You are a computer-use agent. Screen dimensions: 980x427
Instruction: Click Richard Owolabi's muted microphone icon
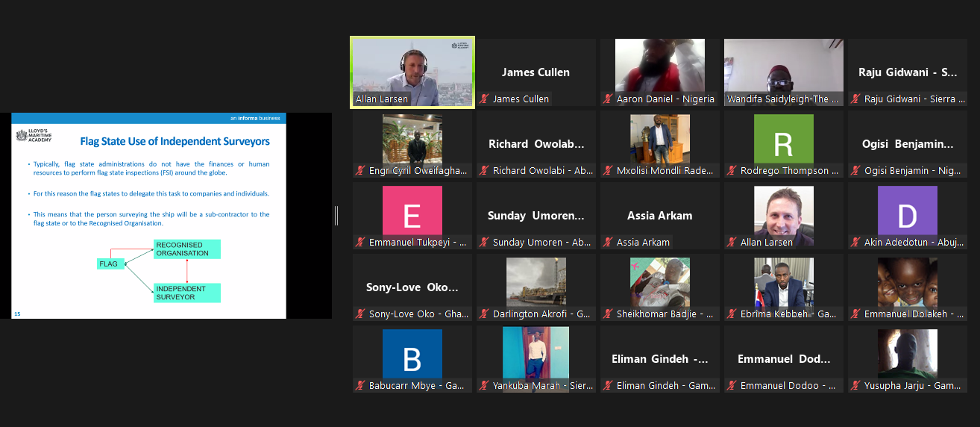click(x=485, y=171)
